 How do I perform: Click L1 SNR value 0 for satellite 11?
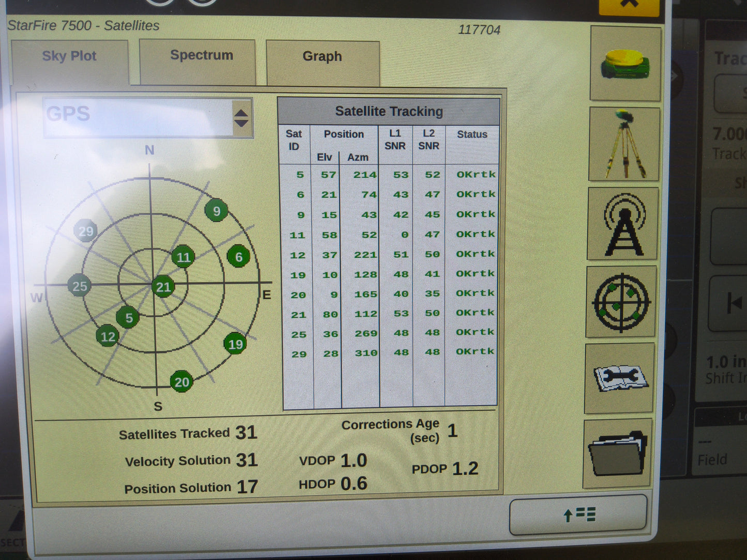tap(405, 235)
